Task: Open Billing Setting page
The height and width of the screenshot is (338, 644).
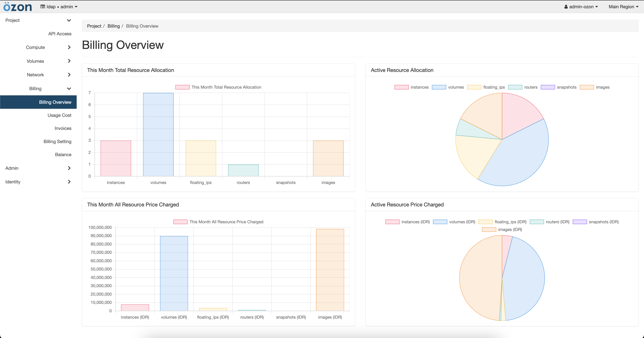Action: (58, 142)
